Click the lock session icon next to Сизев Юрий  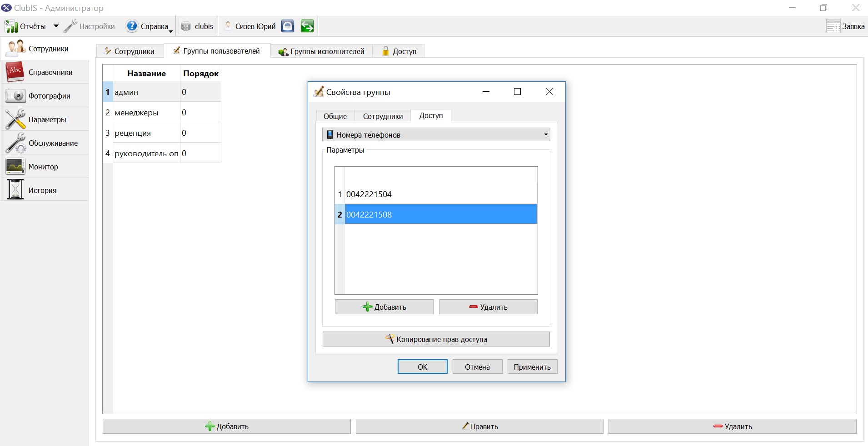(x=288, y=26)
